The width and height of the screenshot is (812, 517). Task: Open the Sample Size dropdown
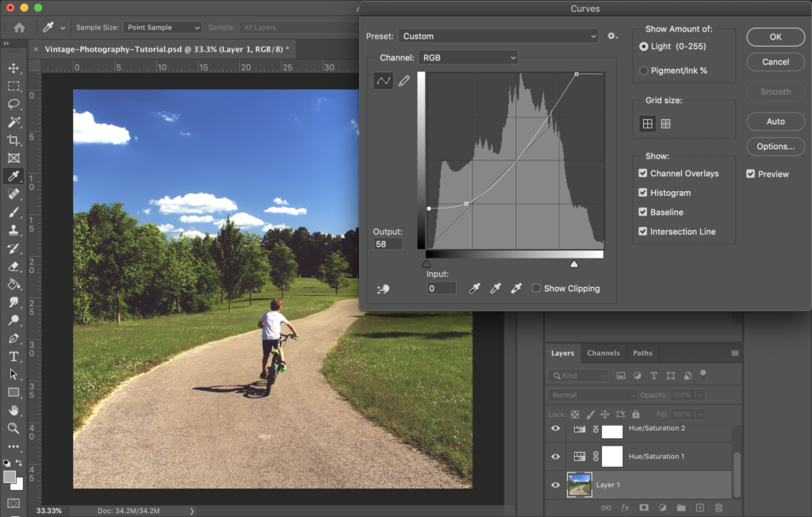click(162, 28)
